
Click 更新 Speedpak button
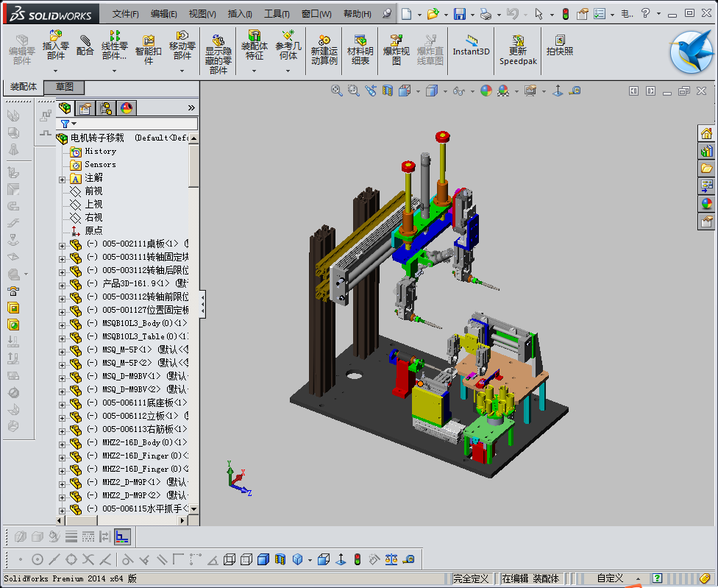point(518,49)
